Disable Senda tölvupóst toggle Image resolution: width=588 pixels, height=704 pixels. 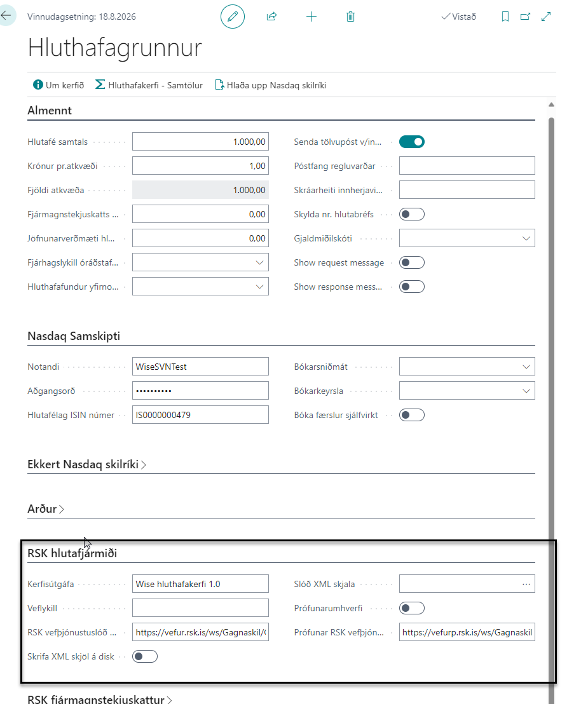[x=411, y=142]
